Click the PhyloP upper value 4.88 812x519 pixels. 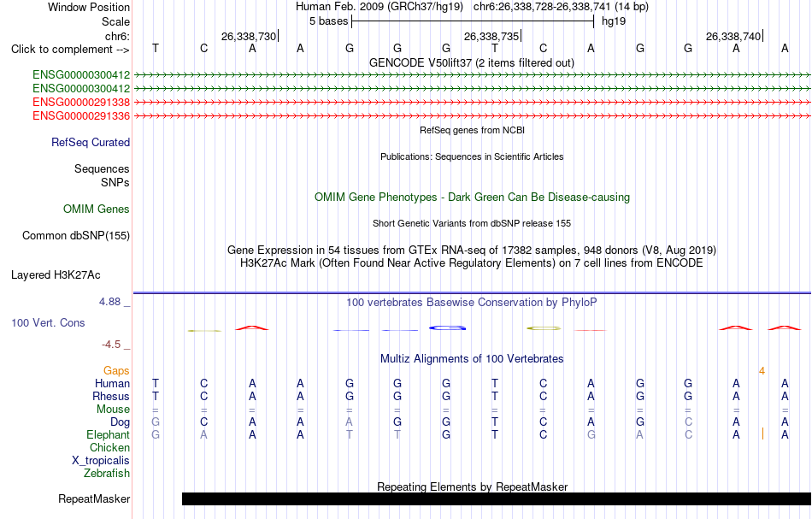pos(109,302)
